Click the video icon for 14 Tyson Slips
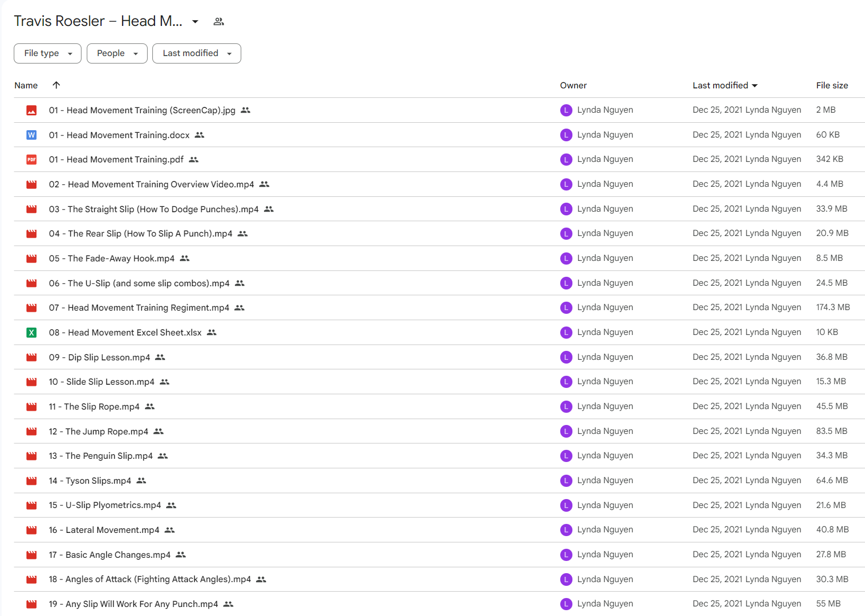This screenshot has width=865, height=616. tap(32, 481)
